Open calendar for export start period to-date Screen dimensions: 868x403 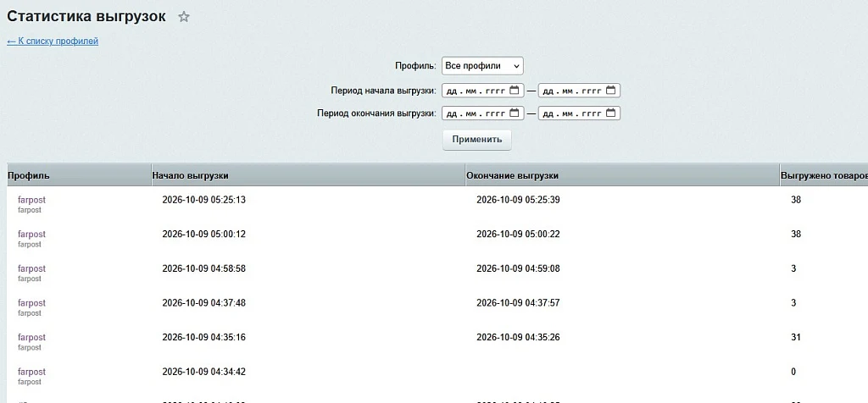[610, 90]
